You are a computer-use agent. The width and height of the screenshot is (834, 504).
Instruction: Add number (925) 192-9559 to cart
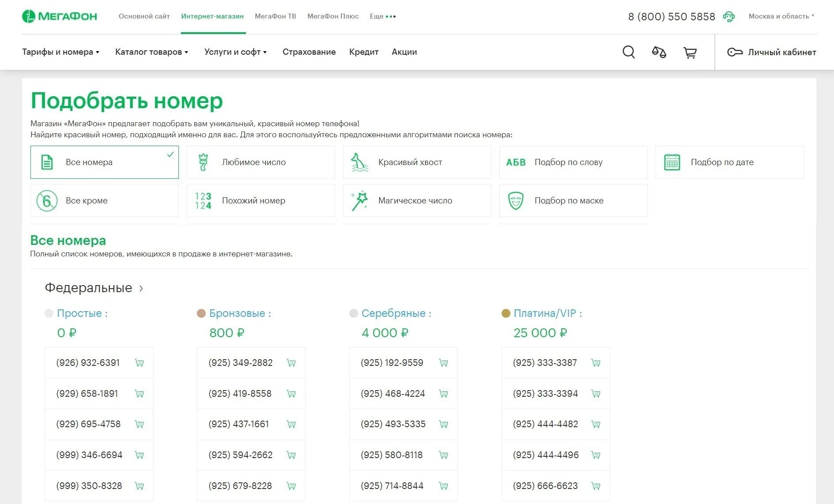coord(444,363)
